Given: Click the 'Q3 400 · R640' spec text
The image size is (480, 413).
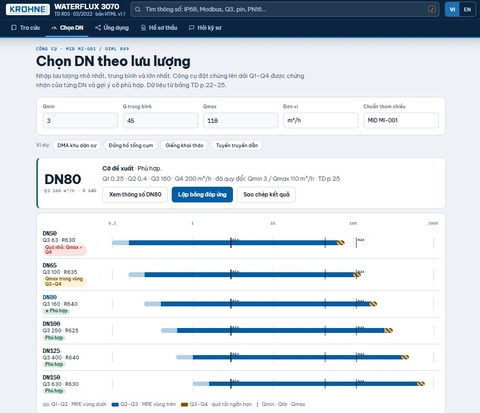Looking at the screenshot, I should tap(61, 357).
